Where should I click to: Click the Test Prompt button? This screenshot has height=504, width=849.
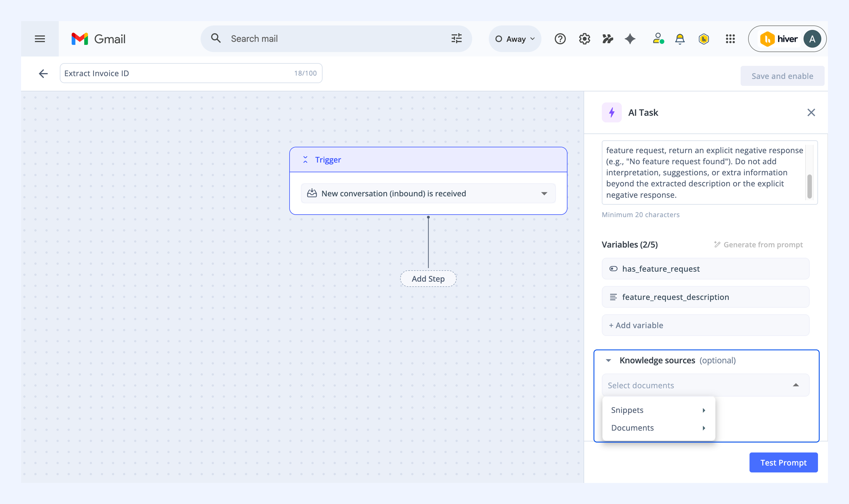coord(783,462)
